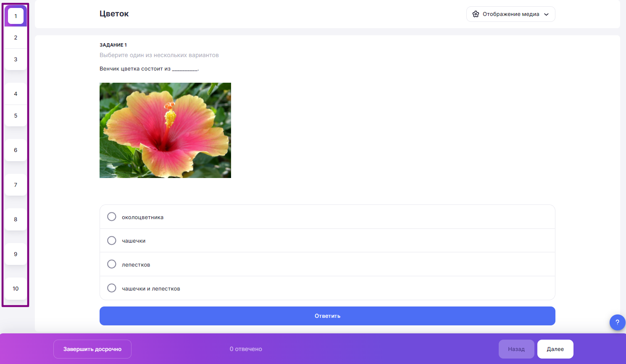Click the hibiscus flower image
The width and height of the screenshot is (626, 364).
(x=165, y=130)
